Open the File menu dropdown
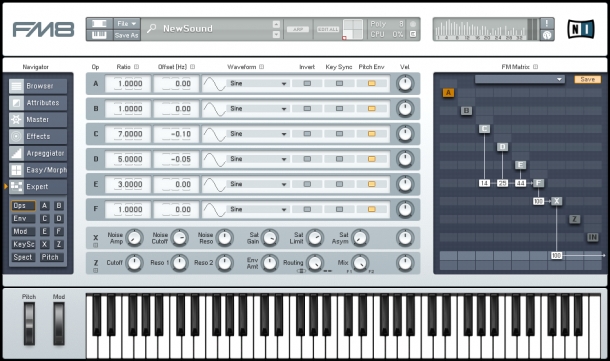 [x=127, y=24]
